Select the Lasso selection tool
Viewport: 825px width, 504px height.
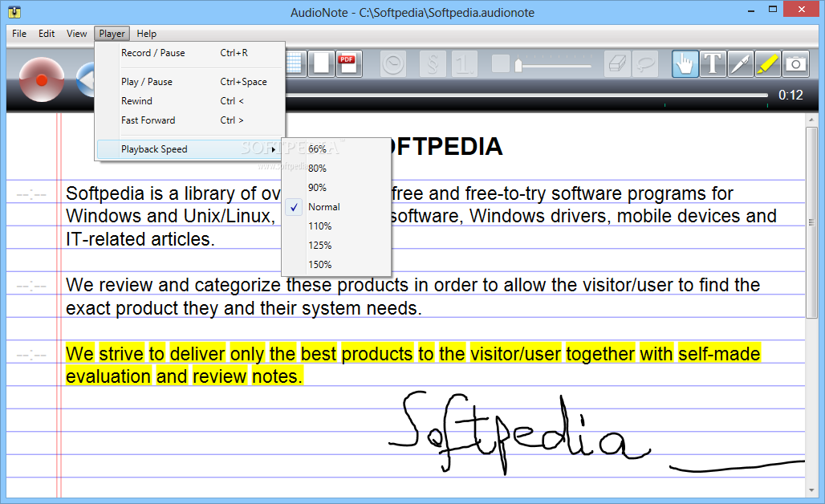tap(645, 64)
